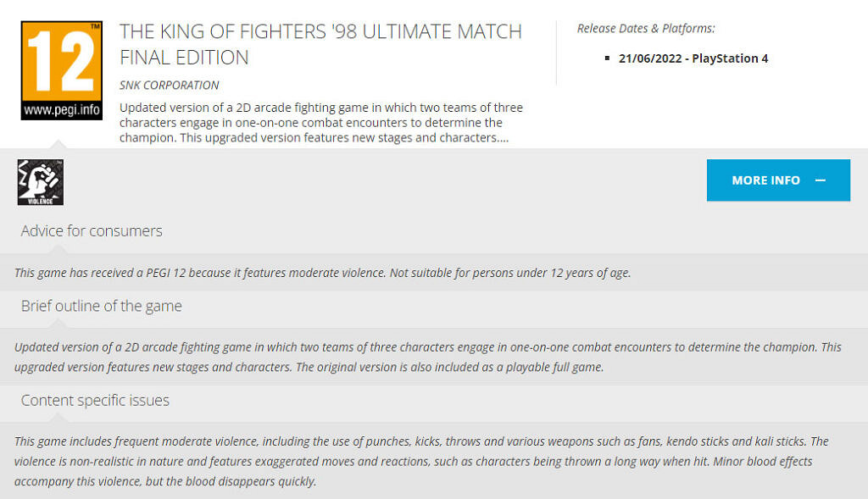Click the paragraph describing punches, kicks and throws
This screenshot has width=868, height=499.
click(420, 461)
